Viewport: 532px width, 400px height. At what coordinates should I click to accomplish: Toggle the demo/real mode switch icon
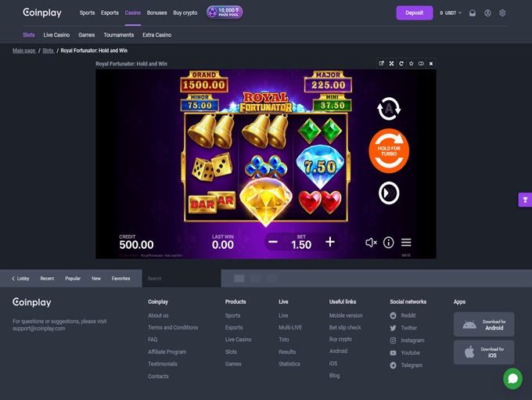[421, 63]
